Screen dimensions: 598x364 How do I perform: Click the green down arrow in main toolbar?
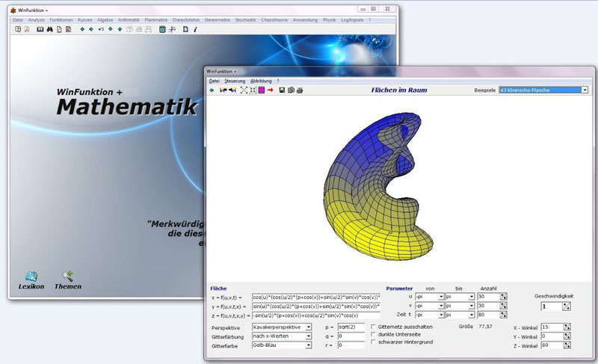[x=110, y=29]
